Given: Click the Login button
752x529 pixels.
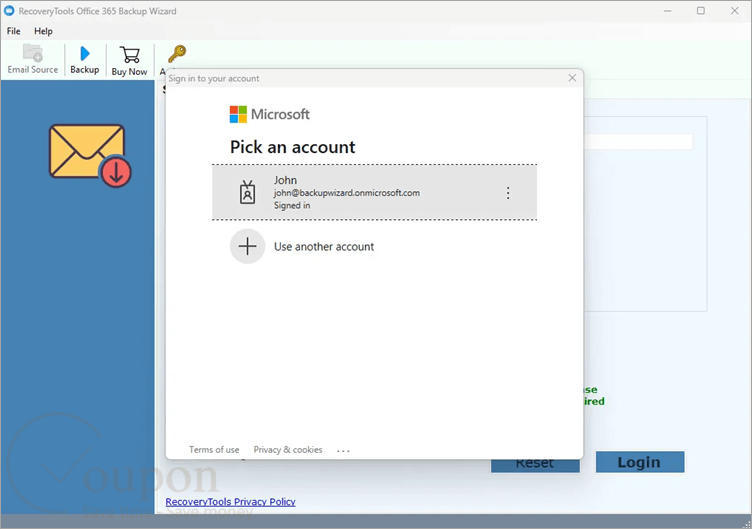Looking at the screenshot, I should tap(640, 462).
